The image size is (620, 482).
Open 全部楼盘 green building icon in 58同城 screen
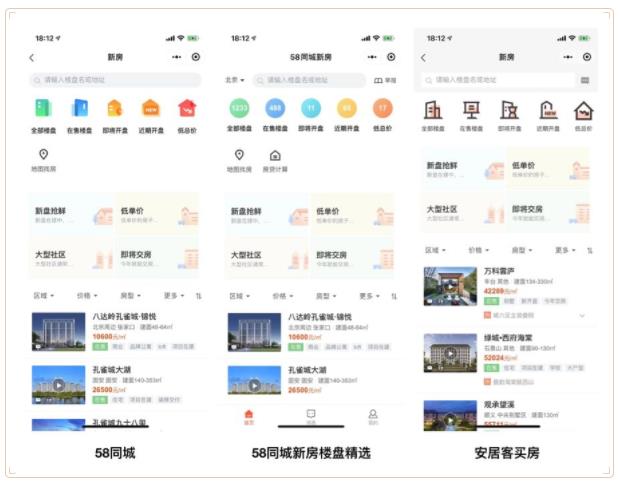[x=43, y=108]
